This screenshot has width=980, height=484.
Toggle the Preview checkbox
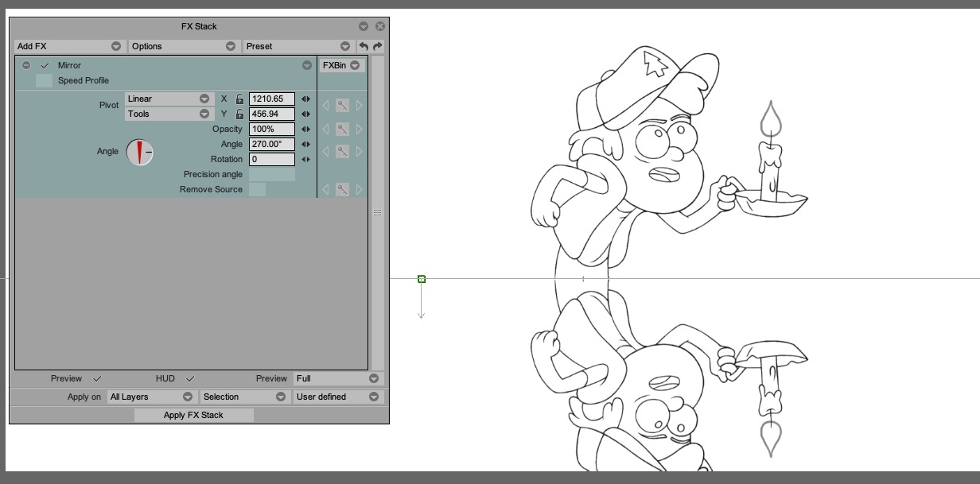click(x=97, y=378)
